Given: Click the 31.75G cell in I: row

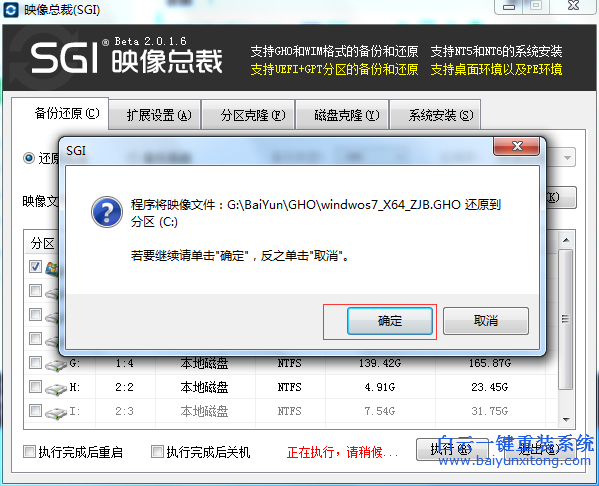Looking at the screenshot, I should (x=490, y=411).
